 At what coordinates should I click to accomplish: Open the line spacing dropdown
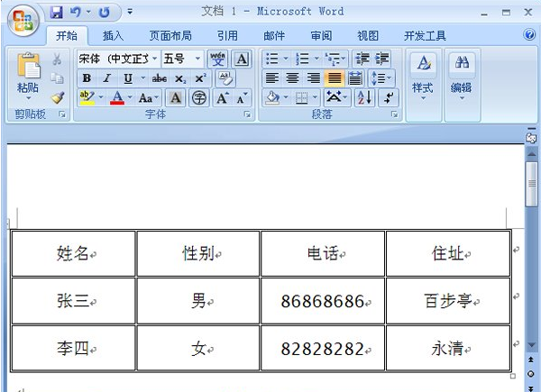(x=381, y=78)
